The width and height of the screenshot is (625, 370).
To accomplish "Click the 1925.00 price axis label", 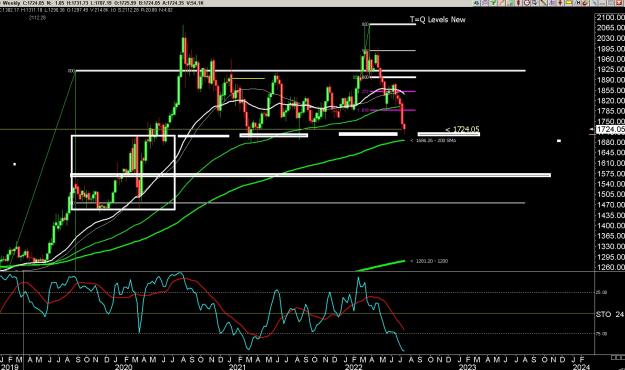I will point(611,69).
